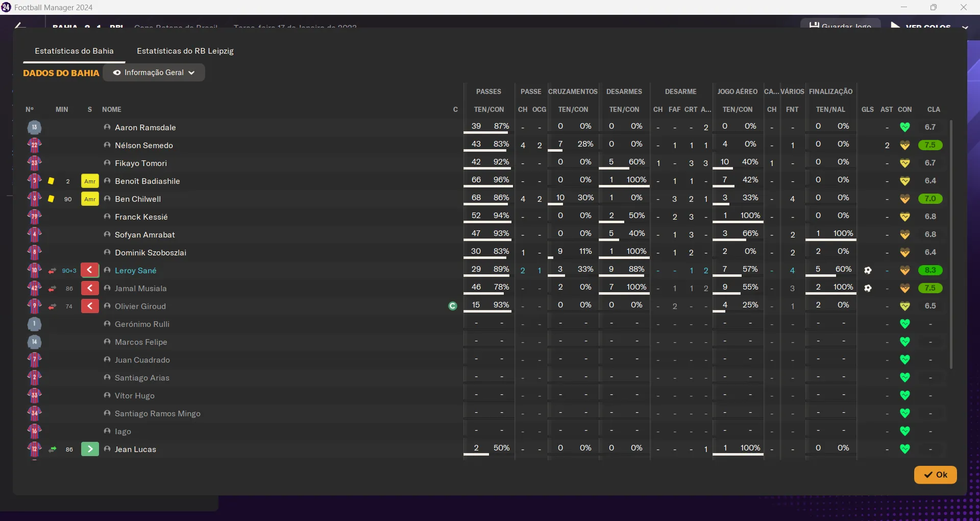Click the goal icon in Jamal Musiala's row
Image resolution: width=980 pixels, height=521 pixels.
tap(868, 288)
